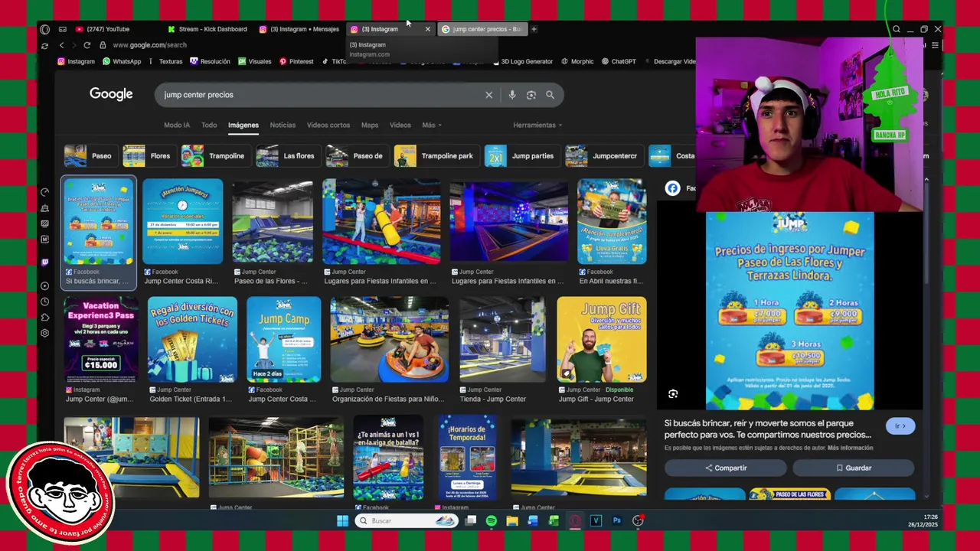
Task: Open the Player icon in sidebar
Action: tap(44, 286)
